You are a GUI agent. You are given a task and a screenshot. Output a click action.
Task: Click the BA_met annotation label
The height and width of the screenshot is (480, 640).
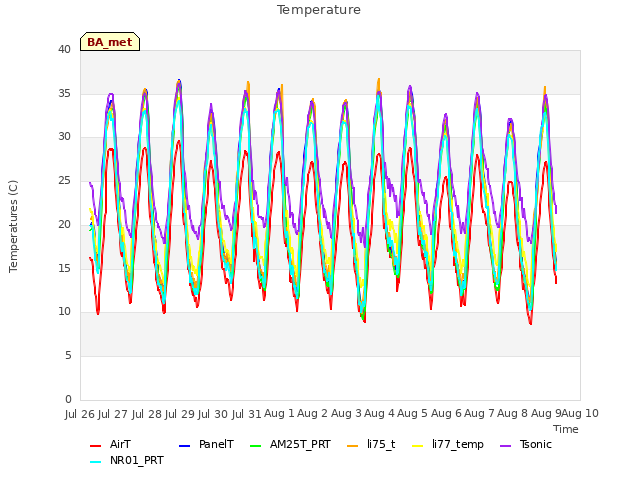click(110, 42)
